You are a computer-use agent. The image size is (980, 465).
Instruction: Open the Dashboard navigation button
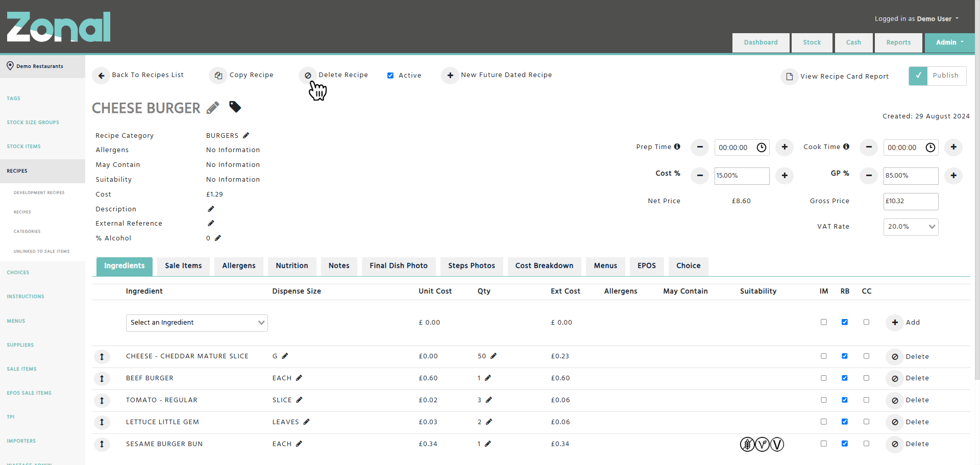761,43
